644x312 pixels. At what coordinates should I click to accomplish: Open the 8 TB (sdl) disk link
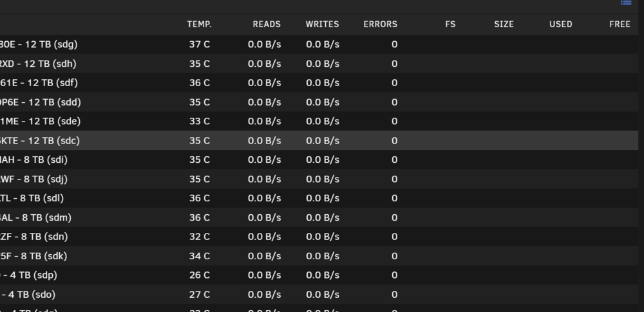click(32, 198)
